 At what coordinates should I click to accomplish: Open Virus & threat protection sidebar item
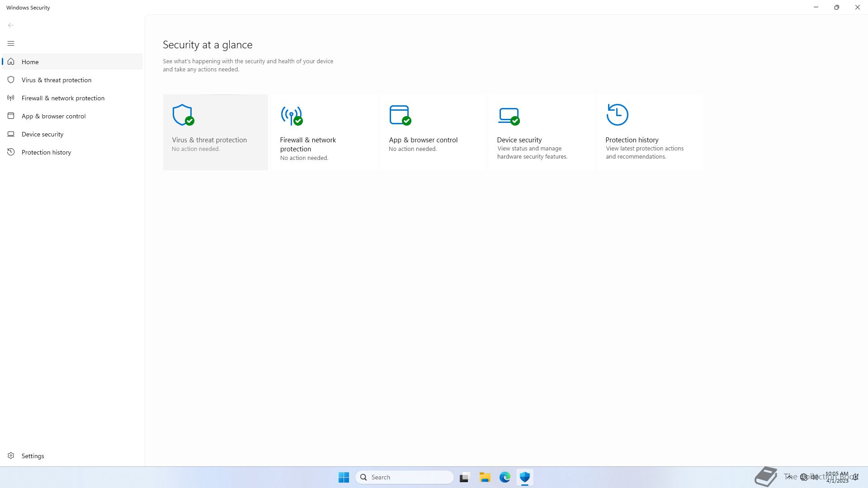click(72, 80)
